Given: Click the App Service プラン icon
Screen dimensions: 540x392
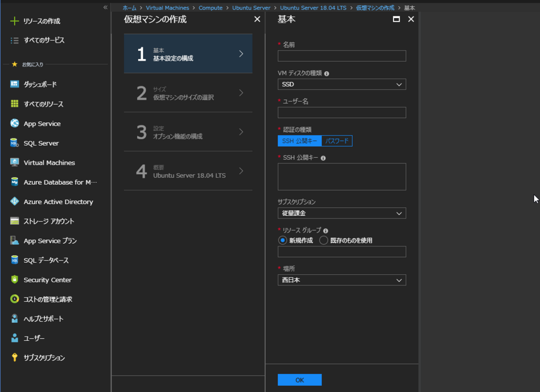Looking at the screenshot, I should point(14,241).
